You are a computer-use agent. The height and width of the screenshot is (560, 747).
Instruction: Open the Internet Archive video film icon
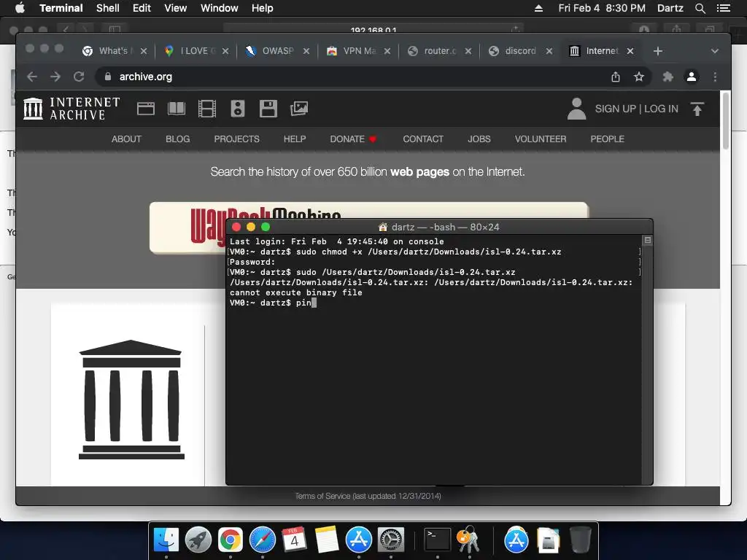coord(206,109)
